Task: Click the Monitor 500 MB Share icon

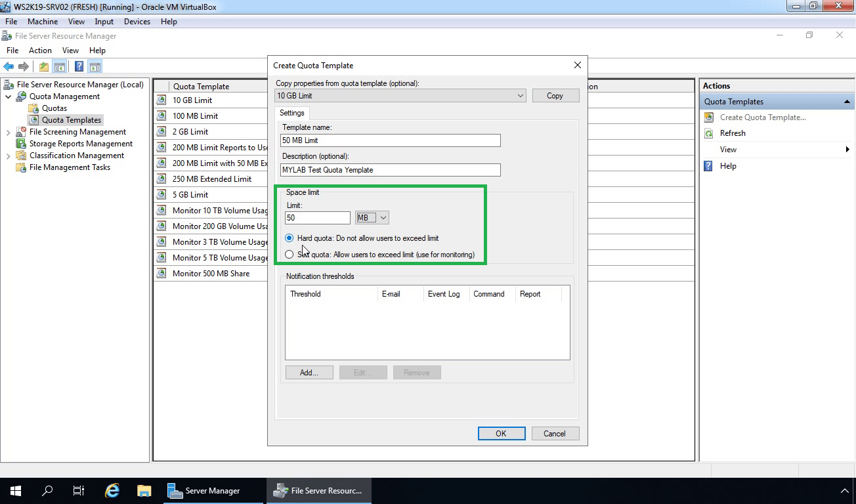Action: pos(161,274)
